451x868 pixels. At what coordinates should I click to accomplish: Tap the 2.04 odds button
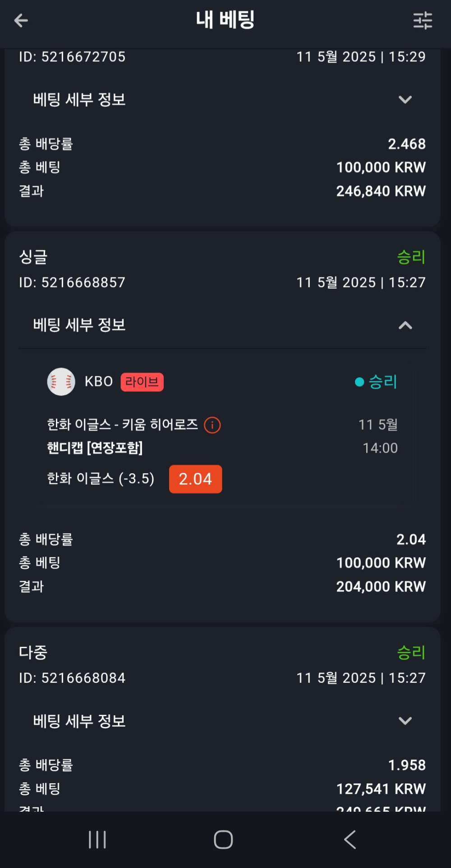coord(195,479)
